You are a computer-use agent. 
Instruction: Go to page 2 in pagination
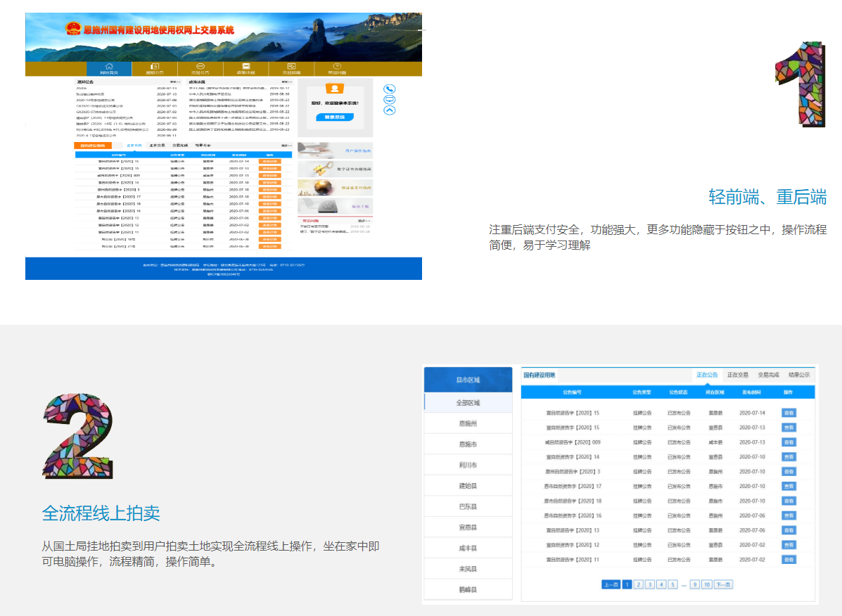click(x=638, y=584)
